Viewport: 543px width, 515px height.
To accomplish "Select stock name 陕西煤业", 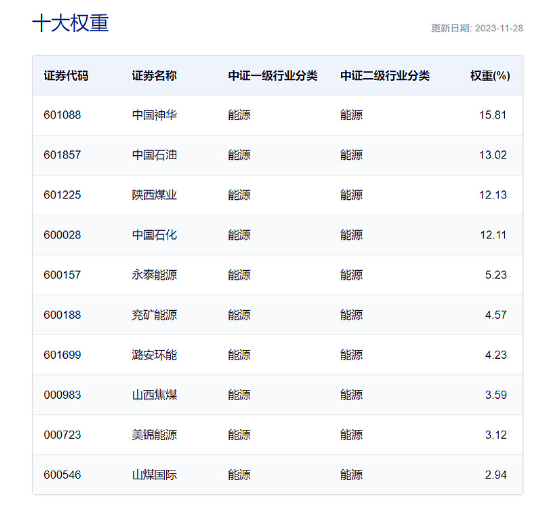I will 154,195.
